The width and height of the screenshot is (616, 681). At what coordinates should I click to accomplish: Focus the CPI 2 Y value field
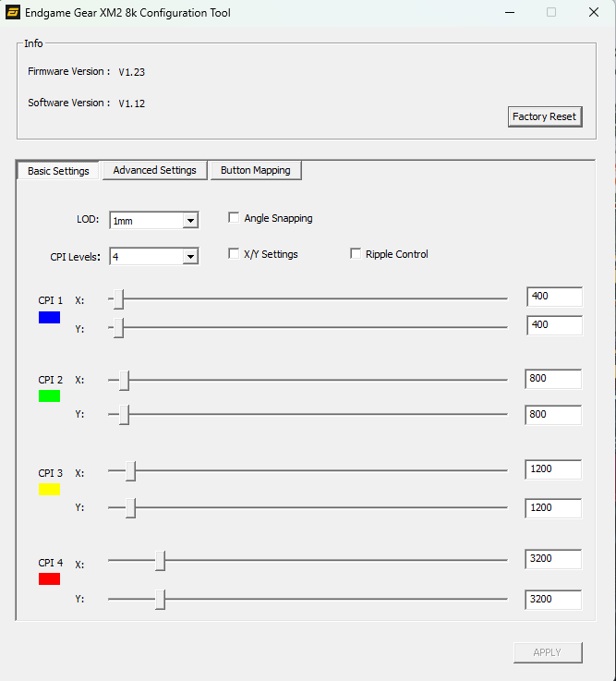[553, 415]
